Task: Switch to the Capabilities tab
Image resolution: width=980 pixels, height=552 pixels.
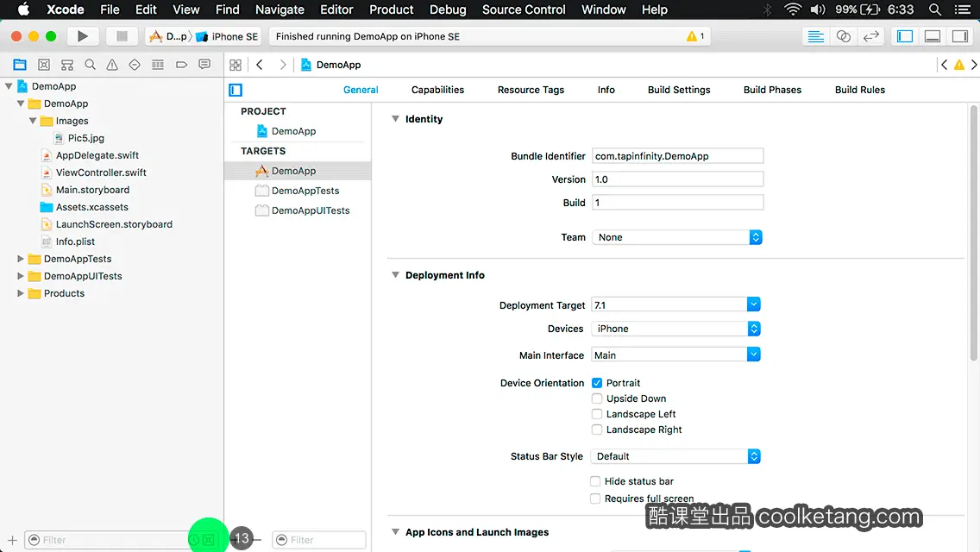Action: (437, 90)
